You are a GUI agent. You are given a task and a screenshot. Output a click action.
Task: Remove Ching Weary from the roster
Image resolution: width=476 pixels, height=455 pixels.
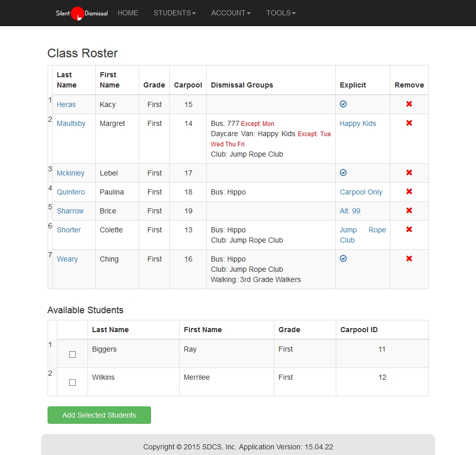tap(409, 259)
